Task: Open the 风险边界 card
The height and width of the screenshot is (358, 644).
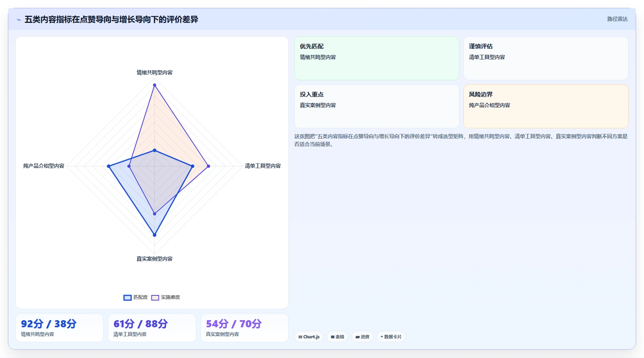Action: [546, 106]
